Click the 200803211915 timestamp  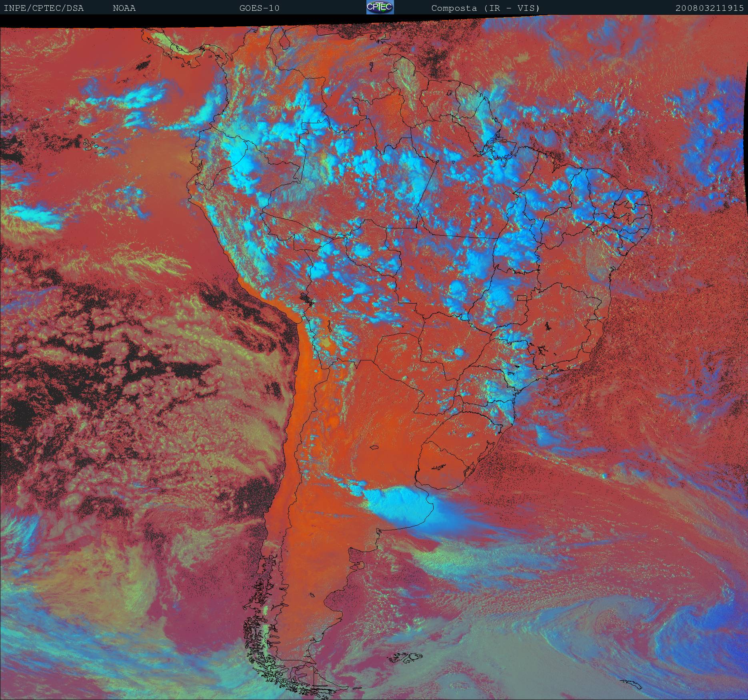pos(710,8)
